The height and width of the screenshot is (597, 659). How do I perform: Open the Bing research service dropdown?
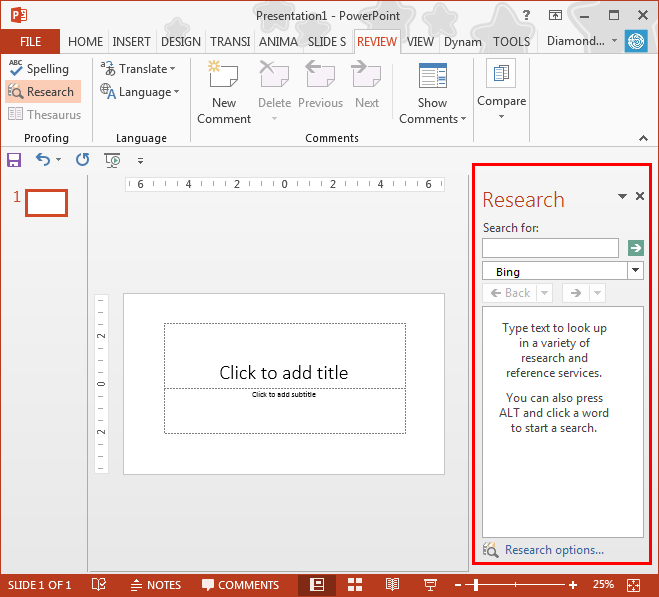point(635,270)
